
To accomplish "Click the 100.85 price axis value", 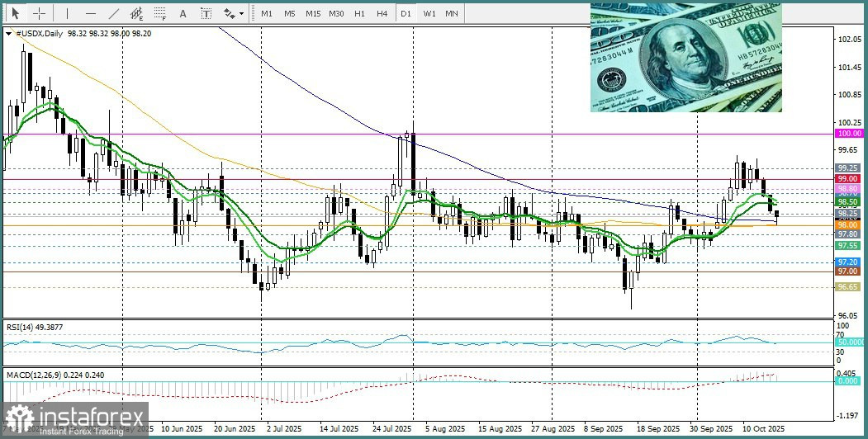I will coord(850,95).
